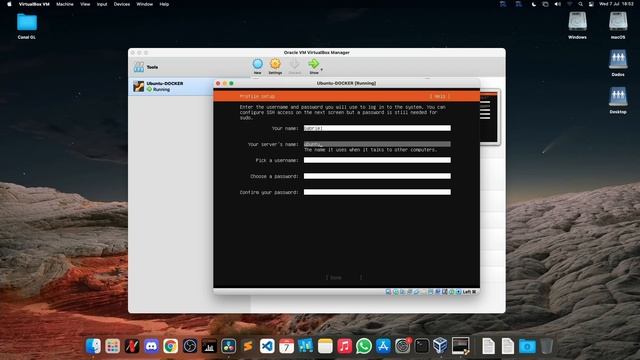Open Calendar from the dock
Viewport: 640px width, 360px height.
[287, 346]
